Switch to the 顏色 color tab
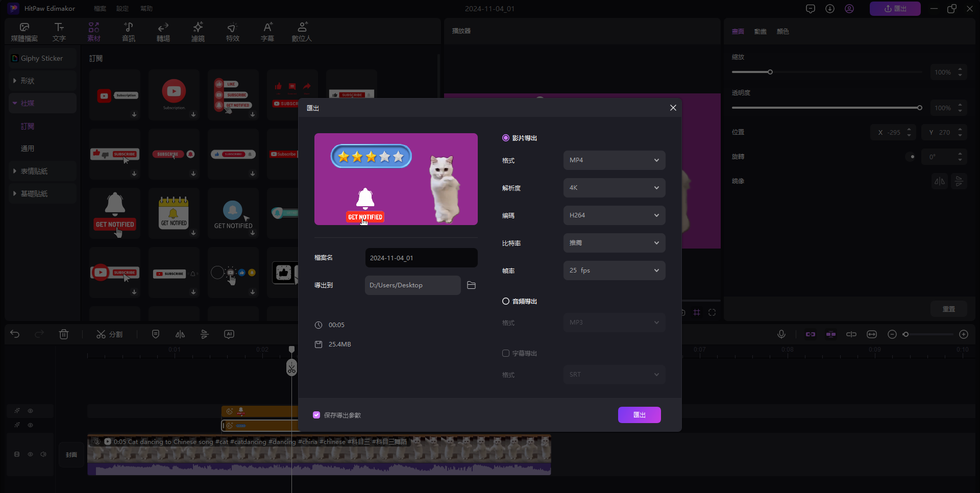980x493 pixels. [783, 32]
